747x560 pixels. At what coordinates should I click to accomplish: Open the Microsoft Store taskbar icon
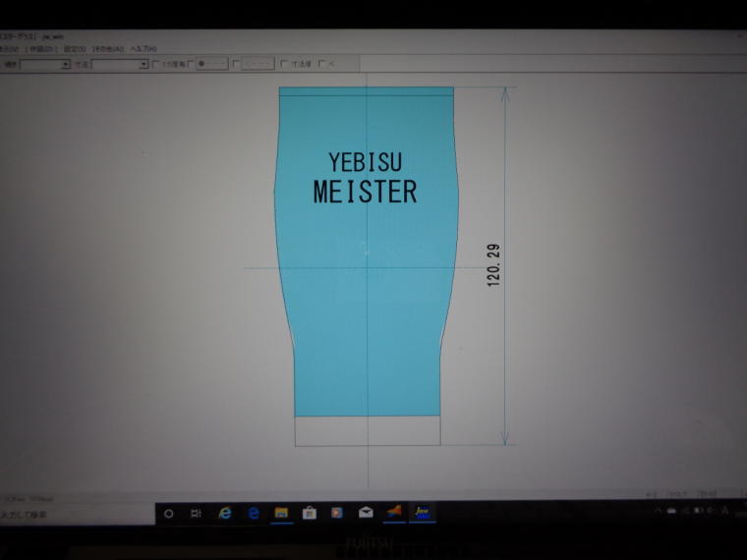pos(310,513)
